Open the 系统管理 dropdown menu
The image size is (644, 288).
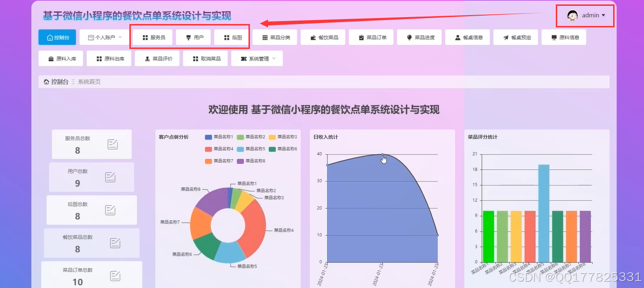click(257, 58)
